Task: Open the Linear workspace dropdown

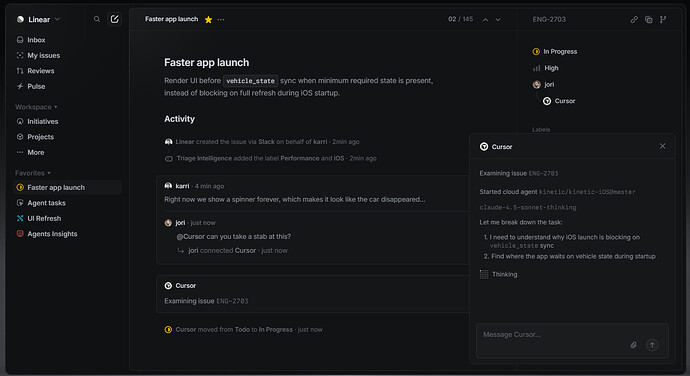Action: coord(38,19)
